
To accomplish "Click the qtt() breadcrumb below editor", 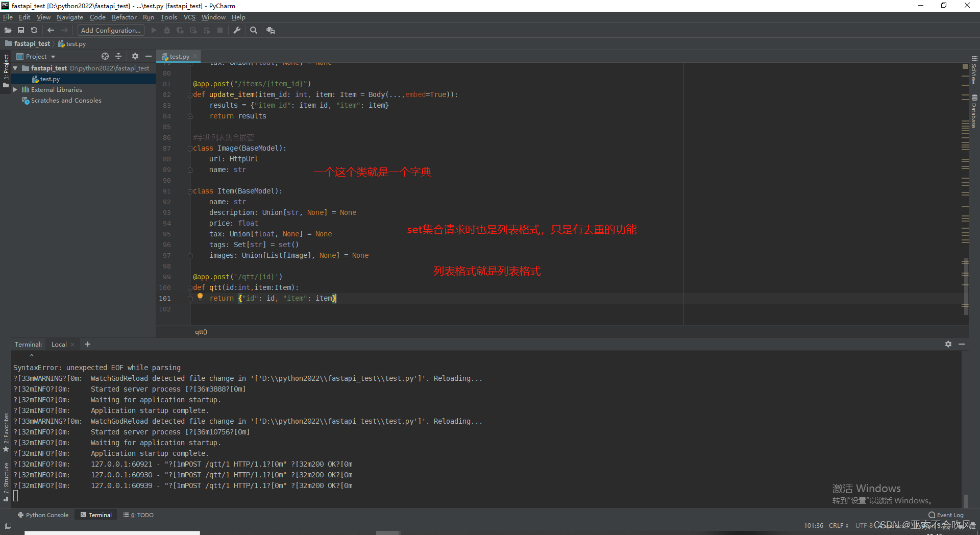I will pos(201,332).
